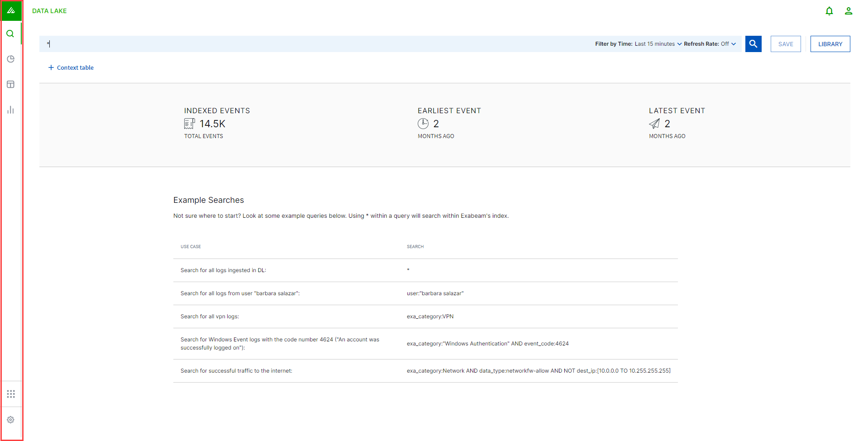Open the Search page from sidebar
Viewport: 868px width, 441px height.
10,34
